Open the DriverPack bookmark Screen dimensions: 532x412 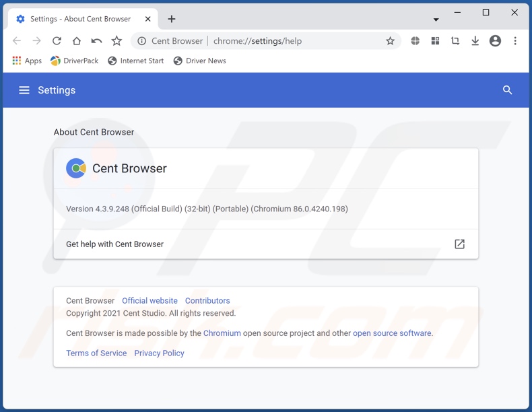pyautogui.click(x=74, y=61)
